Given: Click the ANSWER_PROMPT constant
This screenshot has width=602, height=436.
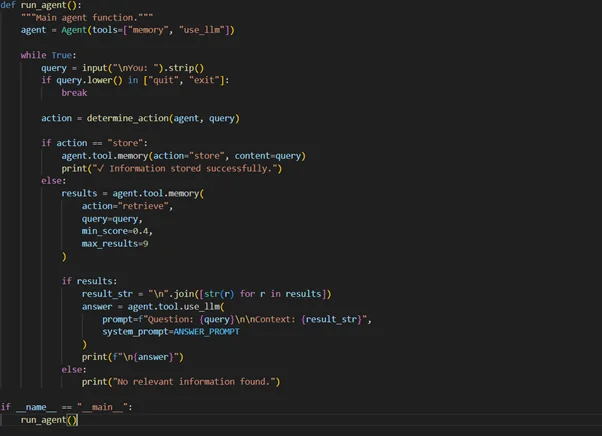Looking at the screenshot, I should tap(206, 331).
